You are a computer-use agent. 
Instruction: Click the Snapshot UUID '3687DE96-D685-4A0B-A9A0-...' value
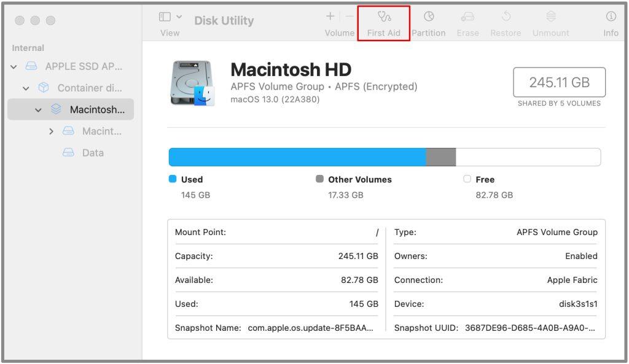(x=530, y=328)
